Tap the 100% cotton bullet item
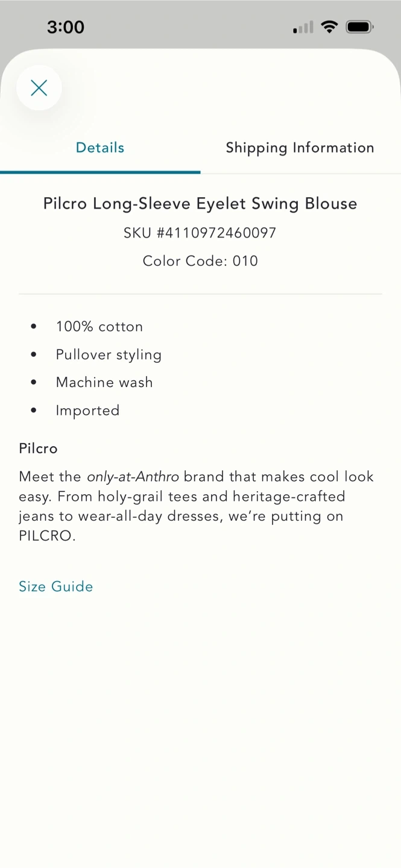This screenshot has height=868, width=401. coord(99,327)
